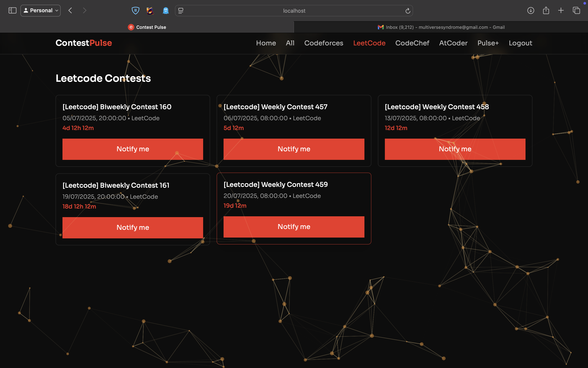This screenshot has width=588, height=368.
Task: Open the Personal profile dropdown
Action: 41,10
